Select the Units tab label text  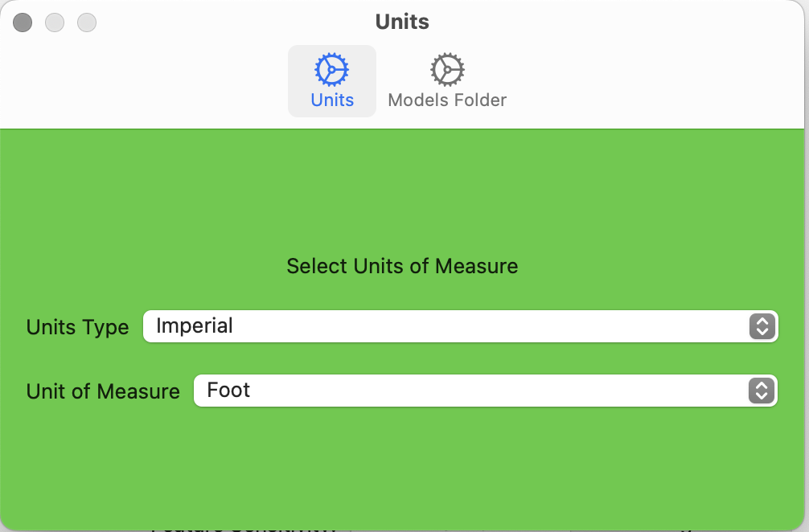click(332, 100)
